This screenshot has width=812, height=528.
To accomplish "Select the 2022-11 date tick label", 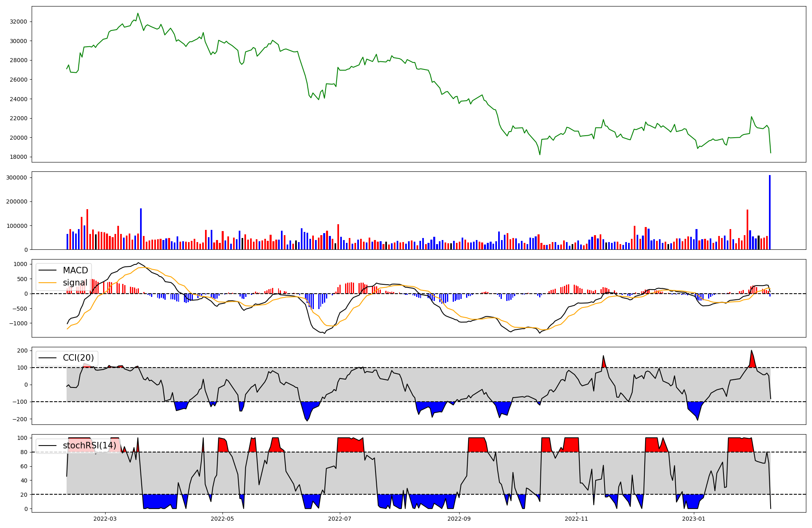I will coord(577,519).
